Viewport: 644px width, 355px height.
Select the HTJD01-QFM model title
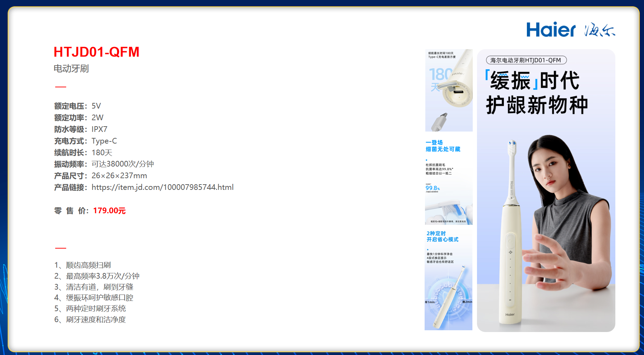96,52
